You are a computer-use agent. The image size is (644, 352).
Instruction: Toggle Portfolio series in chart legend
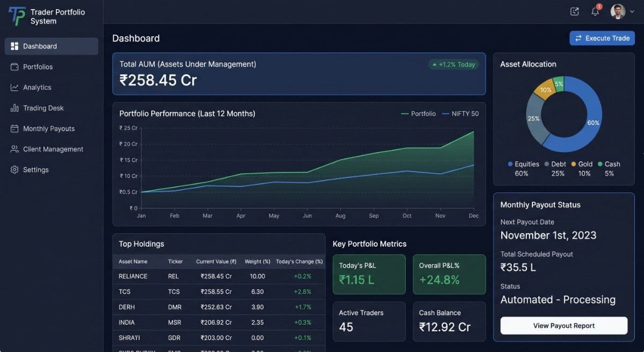419,113
